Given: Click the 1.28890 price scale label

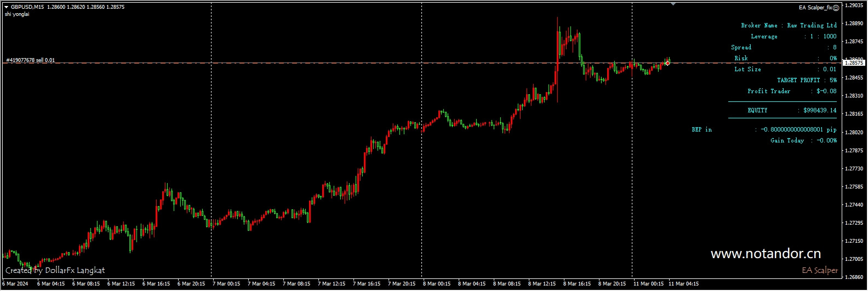Looking at the screenshot, I should [x=855, y=23].
